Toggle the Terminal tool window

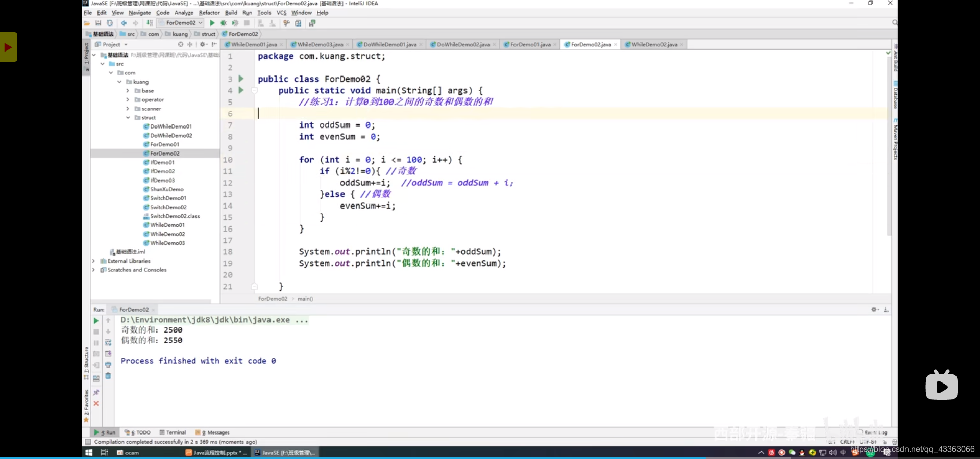tap(173, 432)
